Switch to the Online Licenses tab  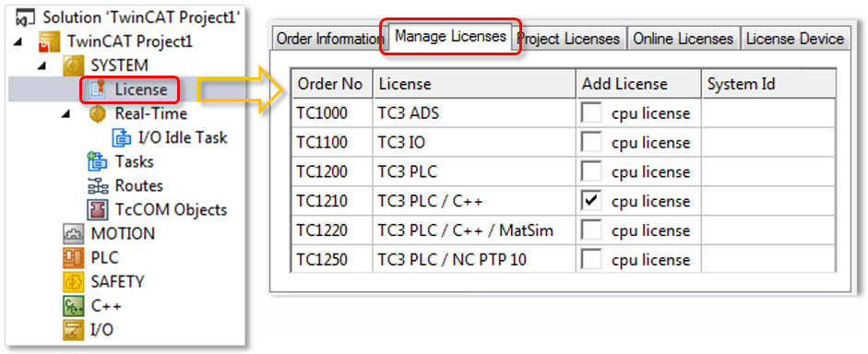click(684, 39)
